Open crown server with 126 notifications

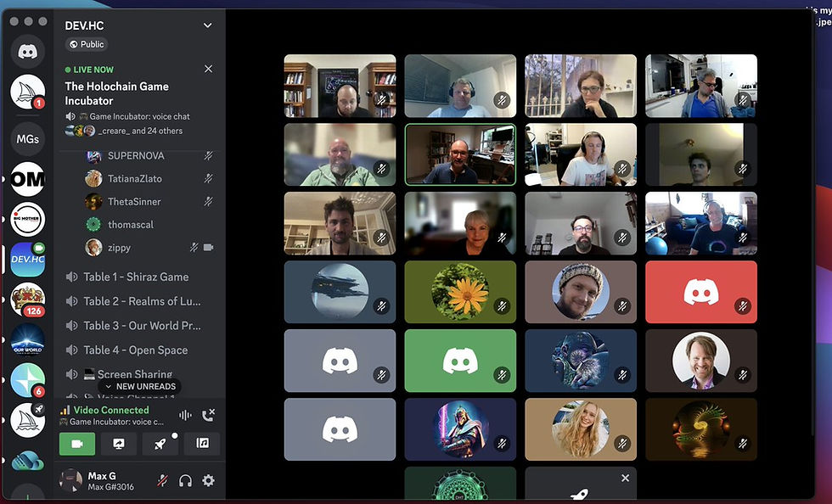(27, 300)
